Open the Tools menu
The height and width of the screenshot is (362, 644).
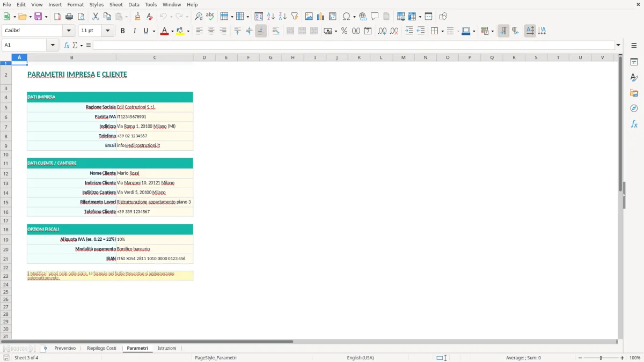pos(151,4)
